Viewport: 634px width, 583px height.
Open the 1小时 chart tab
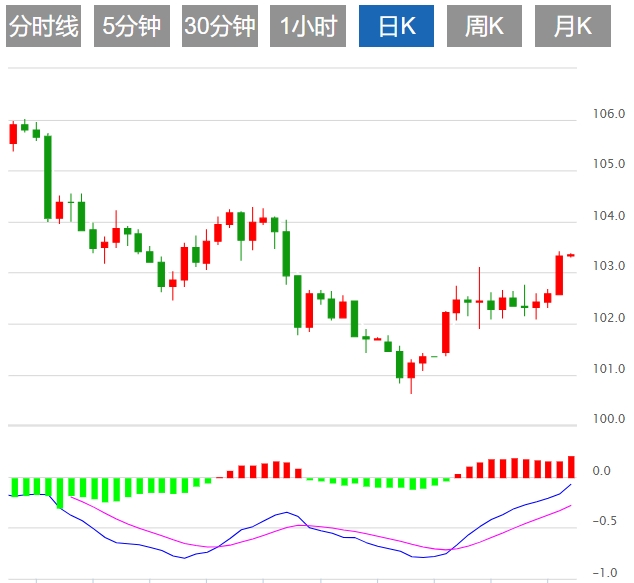tap(308, 26)
